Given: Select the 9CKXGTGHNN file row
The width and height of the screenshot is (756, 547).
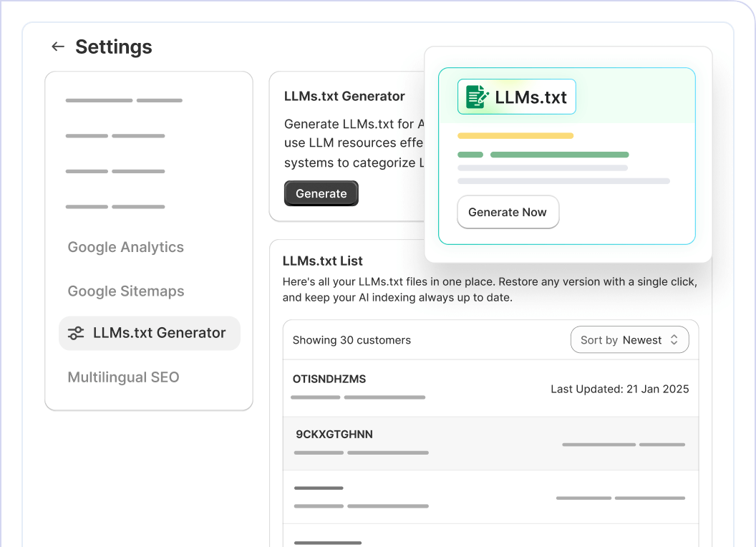Looking at the screenshot, I should [334, 435].
